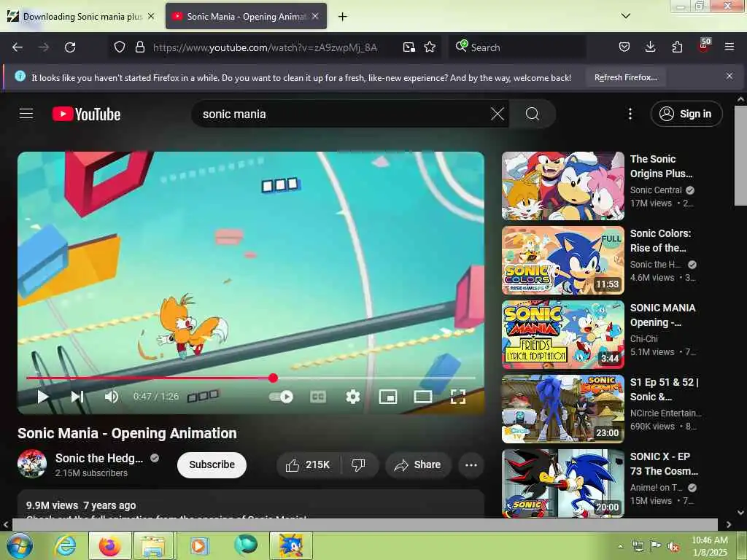Open the SONIC MANIA Opening video title
The height and width of the screenshot is (560, 747).
tap(662, 315)
